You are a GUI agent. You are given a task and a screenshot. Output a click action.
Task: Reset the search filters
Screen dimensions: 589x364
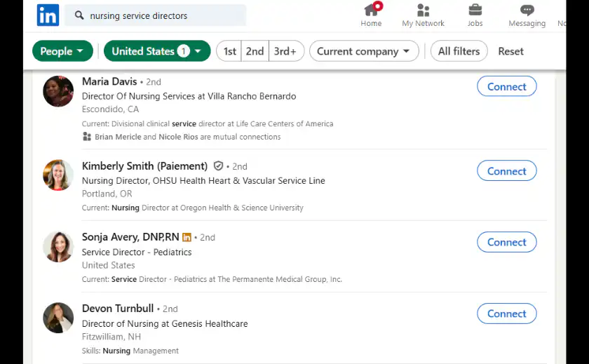510,51
